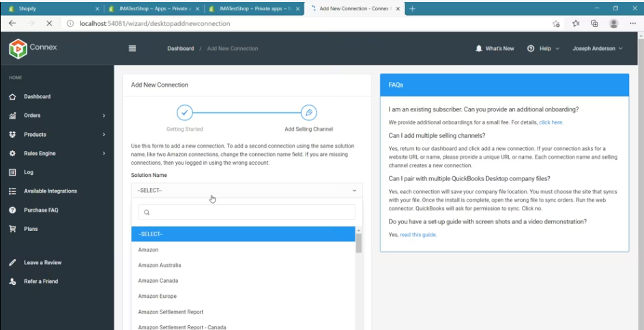Click the dropdown search input field
Image resolution: width=644 pixels, height=330 pixels.
247,212
